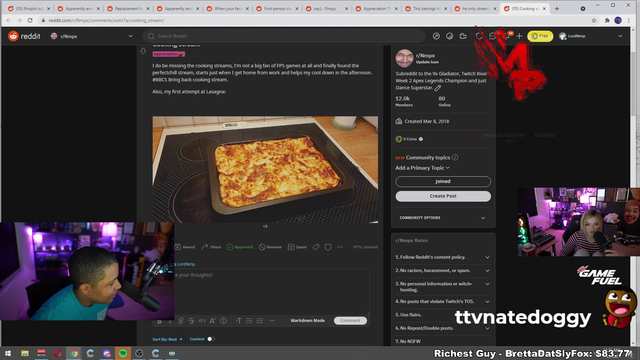Edit the community description pencil icon
Viewport: 640px width, 360px height.
pos(438,88)
